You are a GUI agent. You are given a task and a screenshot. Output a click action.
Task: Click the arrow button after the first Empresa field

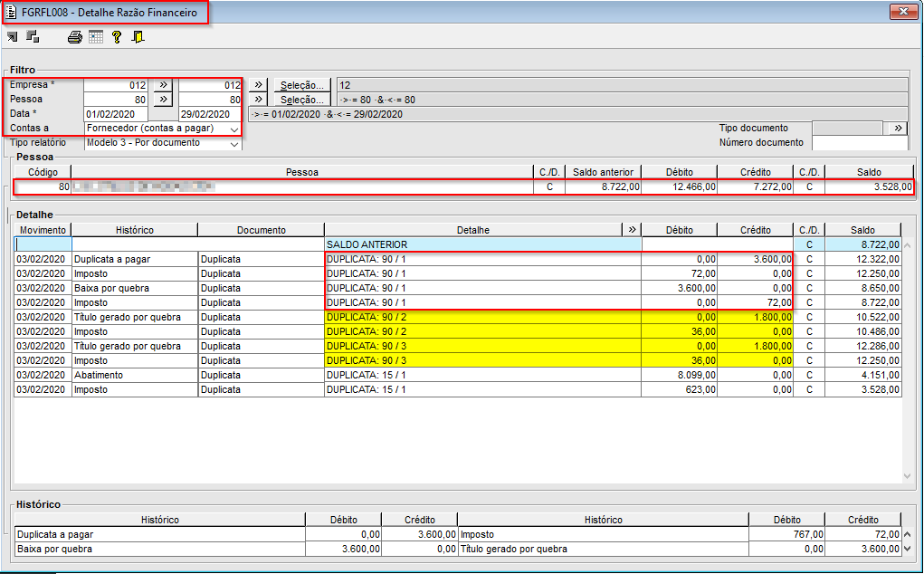pos(163,85)
